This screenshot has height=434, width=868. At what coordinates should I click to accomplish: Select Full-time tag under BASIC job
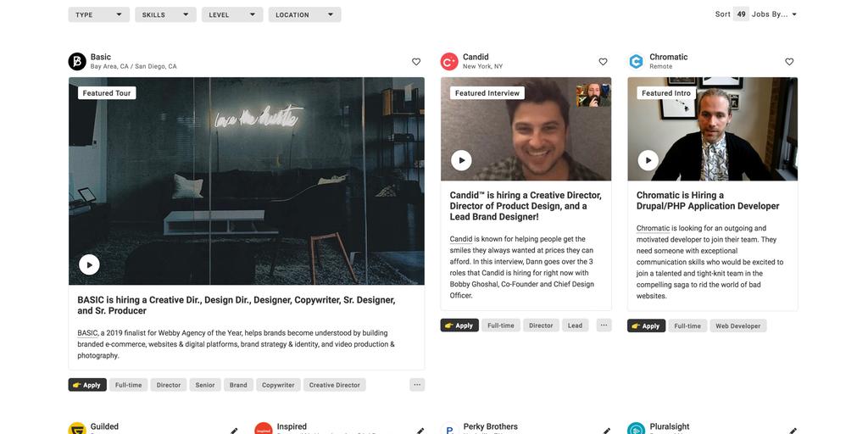click(129, 386)
